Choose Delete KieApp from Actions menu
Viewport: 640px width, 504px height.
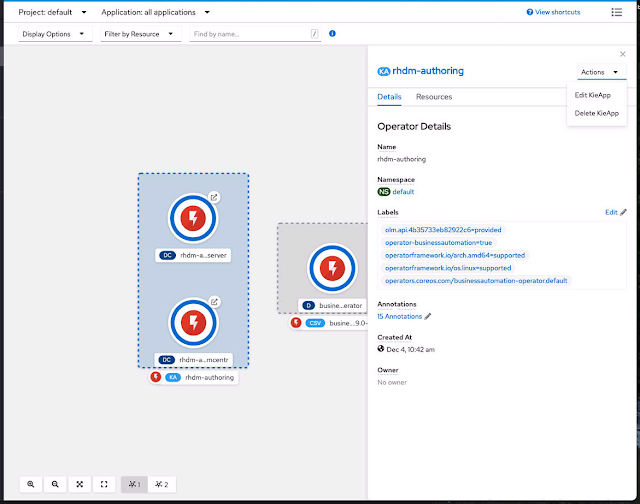tap(597, 113)
